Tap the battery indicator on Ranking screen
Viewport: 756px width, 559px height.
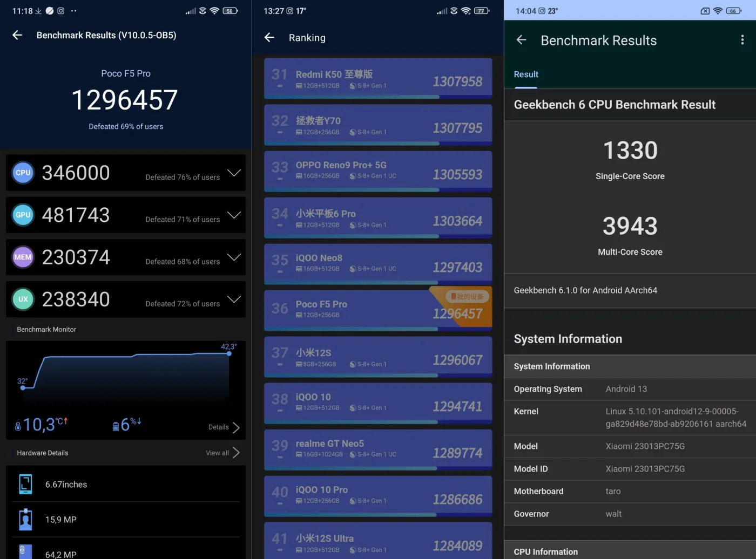482,11
